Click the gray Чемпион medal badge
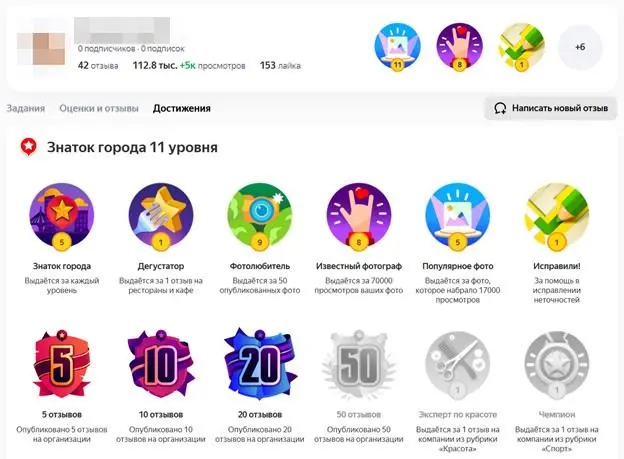 point(556,365)
